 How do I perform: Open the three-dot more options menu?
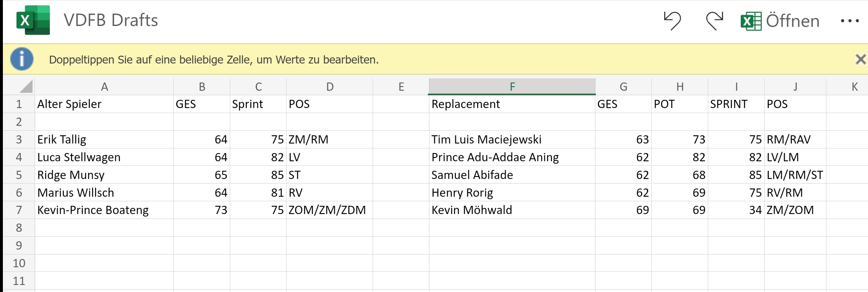click(849, 21)
